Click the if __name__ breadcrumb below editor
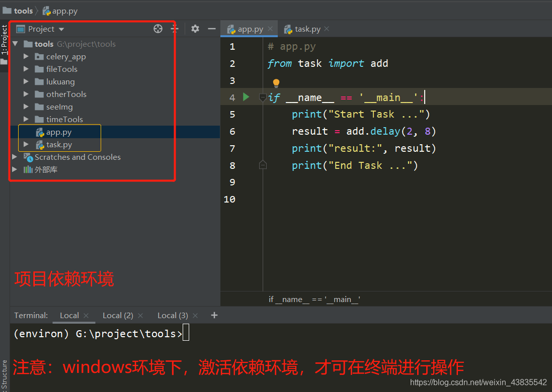This screenshot has height=392, width=552. [x=314, y=299]
